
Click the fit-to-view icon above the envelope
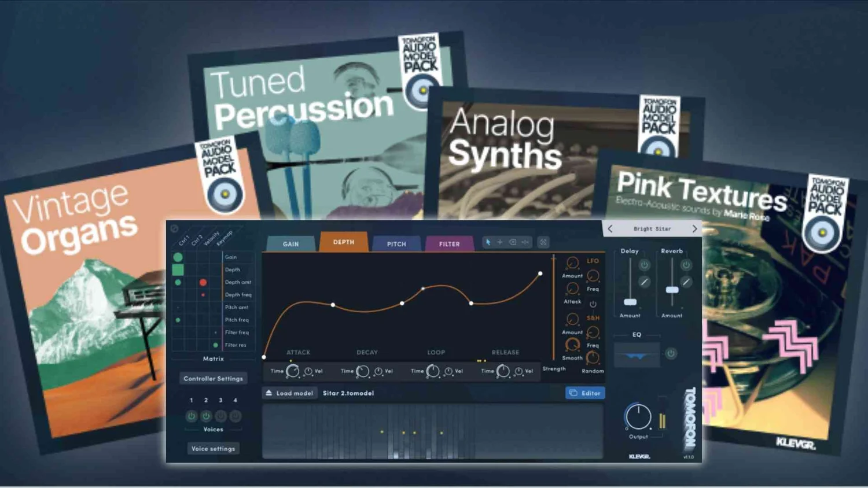[543, 242]
